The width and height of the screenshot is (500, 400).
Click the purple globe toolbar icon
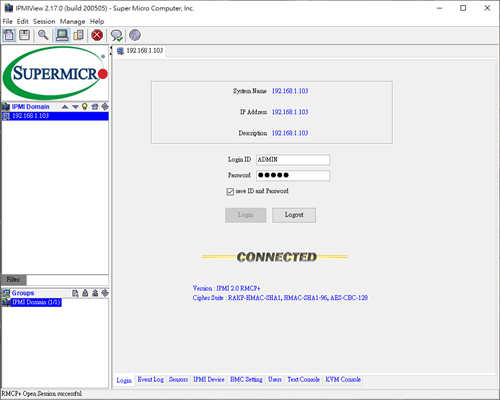click(x=135, y=35)
